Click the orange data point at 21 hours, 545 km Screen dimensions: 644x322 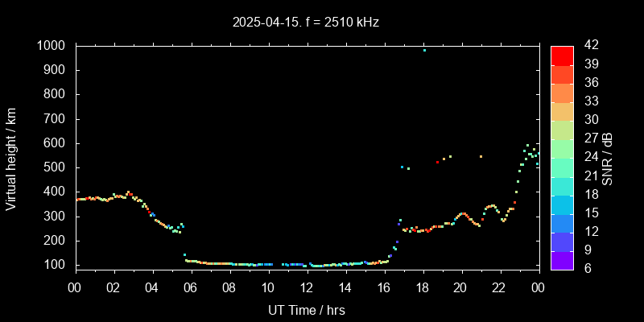tap(481, 156)
